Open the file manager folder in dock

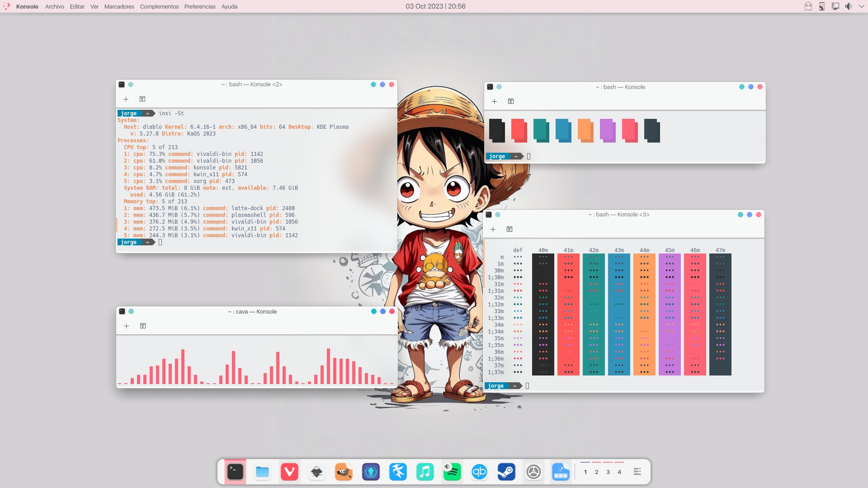pyautogui.click(x=262, y=472)
